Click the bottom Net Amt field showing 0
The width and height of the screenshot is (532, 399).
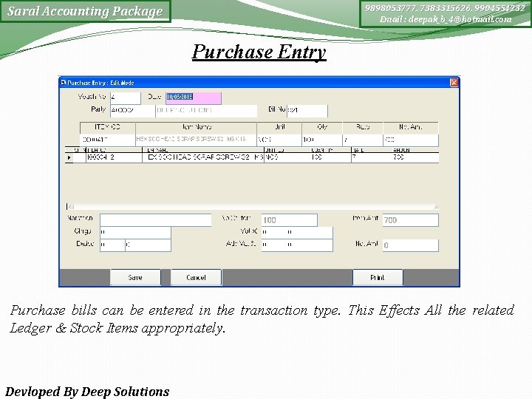411,245
